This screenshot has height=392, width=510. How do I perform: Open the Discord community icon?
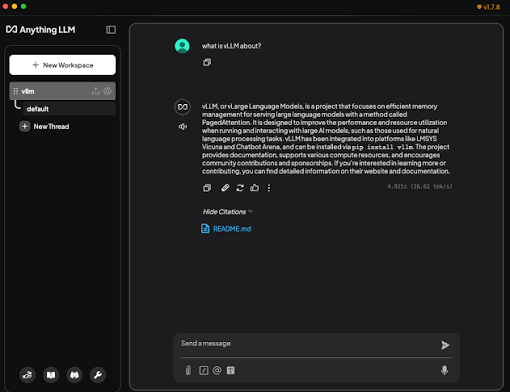pos(74,375)
